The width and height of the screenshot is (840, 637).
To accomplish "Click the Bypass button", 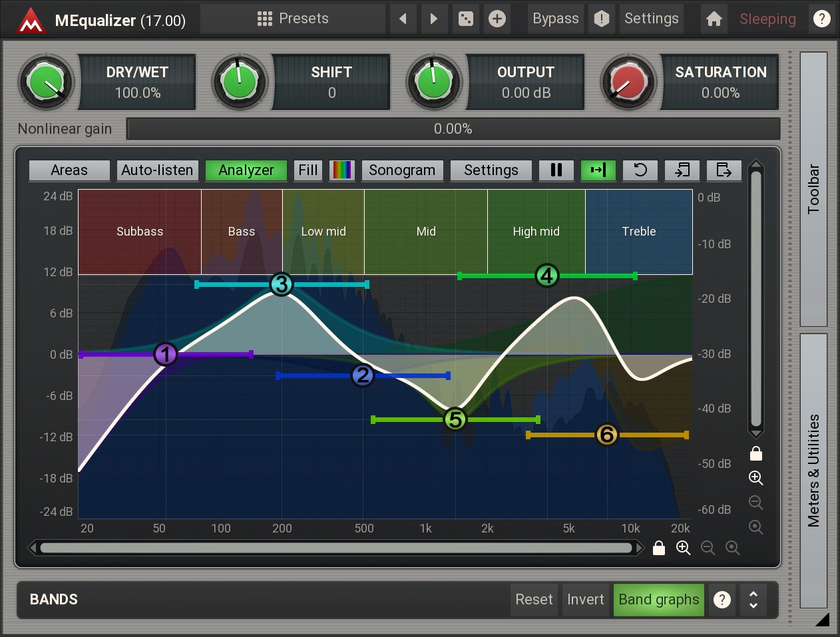I will pyautogui.click(x=555, y=19).
